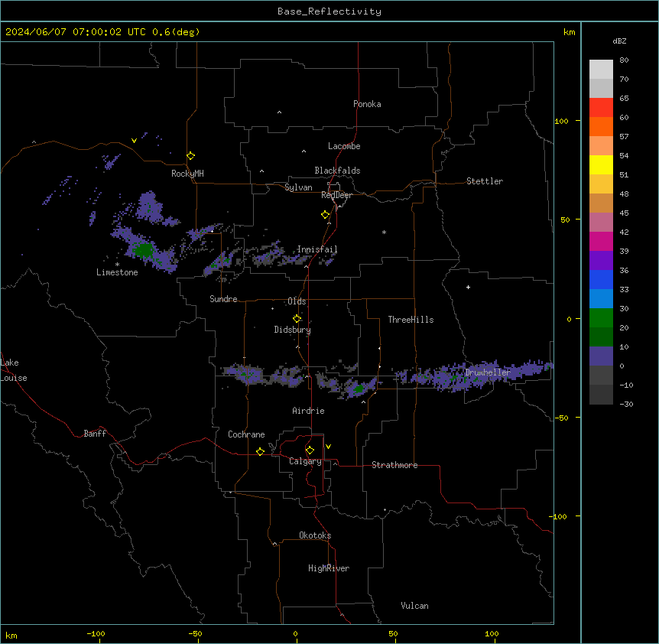Click the Drumheller city label
659x644 pixels.
click(488, 372)
